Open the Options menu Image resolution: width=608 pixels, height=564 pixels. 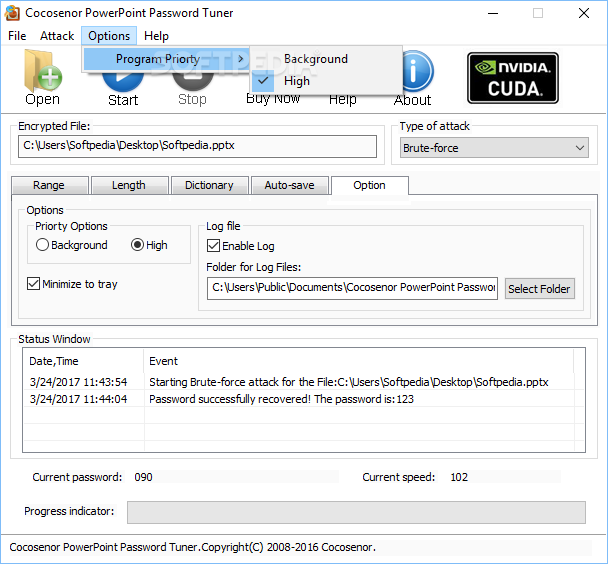109,36
